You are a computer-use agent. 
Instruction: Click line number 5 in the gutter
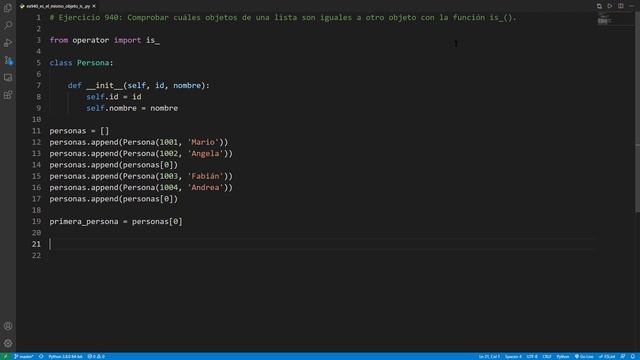(x=38, y=63)
